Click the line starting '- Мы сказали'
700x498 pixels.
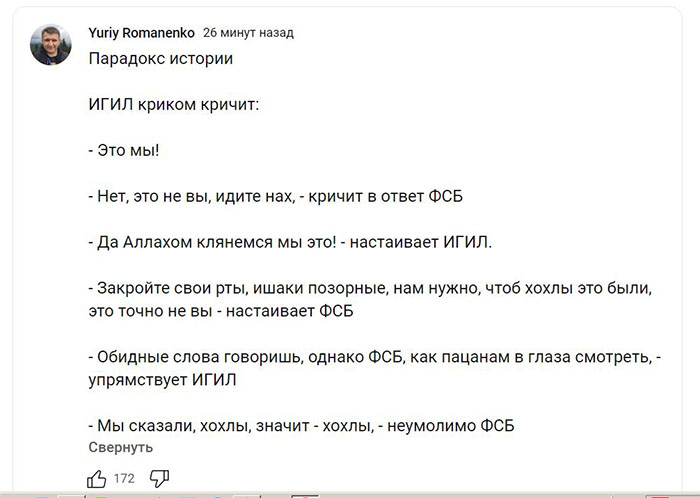(301, 425)
